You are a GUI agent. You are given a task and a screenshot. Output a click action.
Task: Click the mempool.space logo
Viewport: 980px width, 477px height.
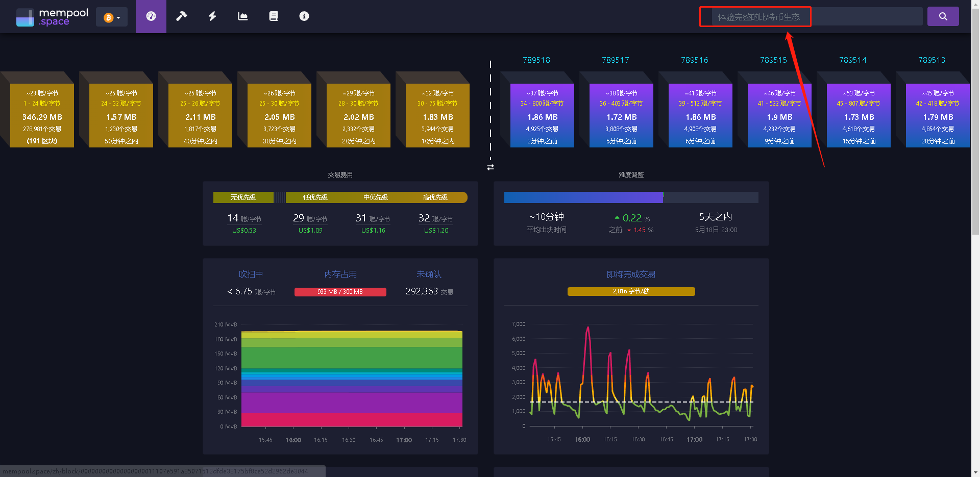(52, 17)
